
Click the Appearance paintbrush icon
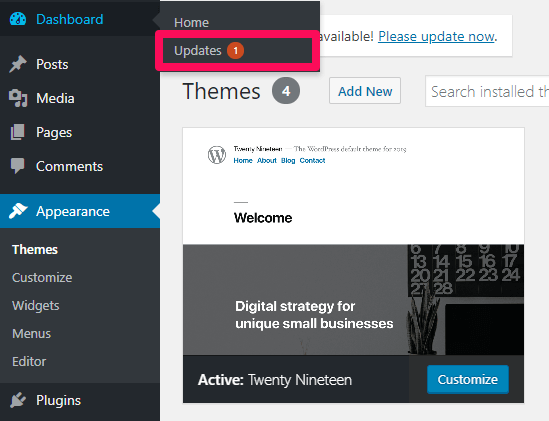coord(18,211)
